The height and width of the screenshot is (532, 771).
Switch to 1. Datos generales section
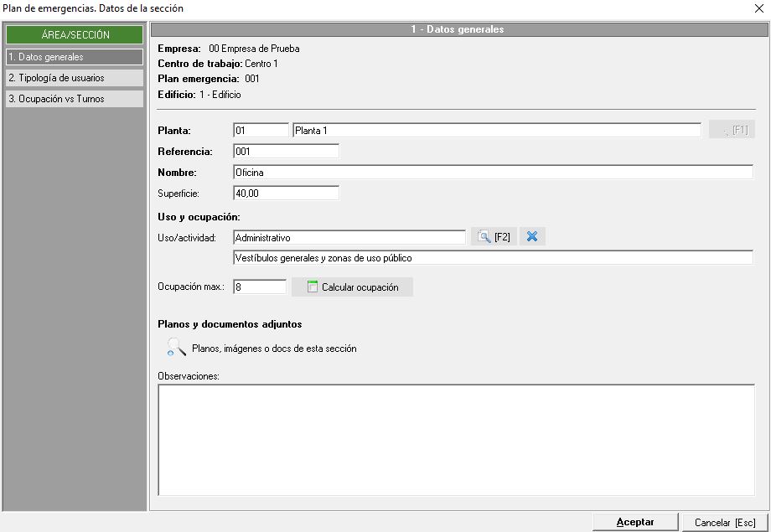75,57
